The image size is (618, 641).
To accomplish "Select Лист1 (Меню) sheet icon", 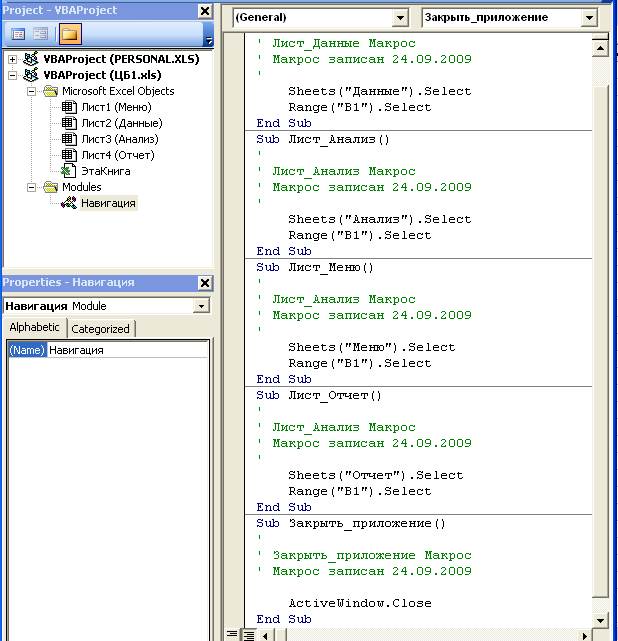I will coord(69,107).
